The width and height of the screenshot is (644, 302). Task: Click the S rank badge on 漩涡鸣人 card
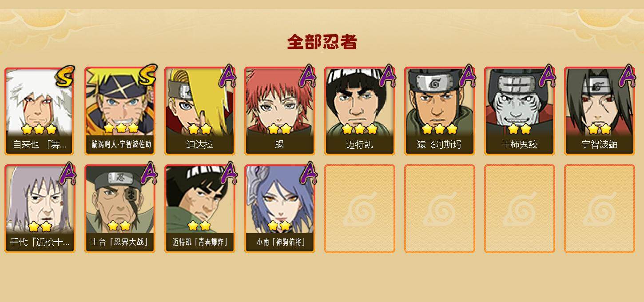pyautogui.click(x=147, y=75)
